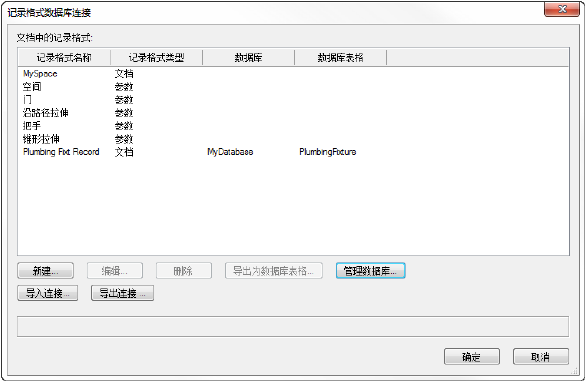Close the 记录格式数据库连接 dialog
The width and height of the screenshot is (586, 382).
(x=562, y=9)
